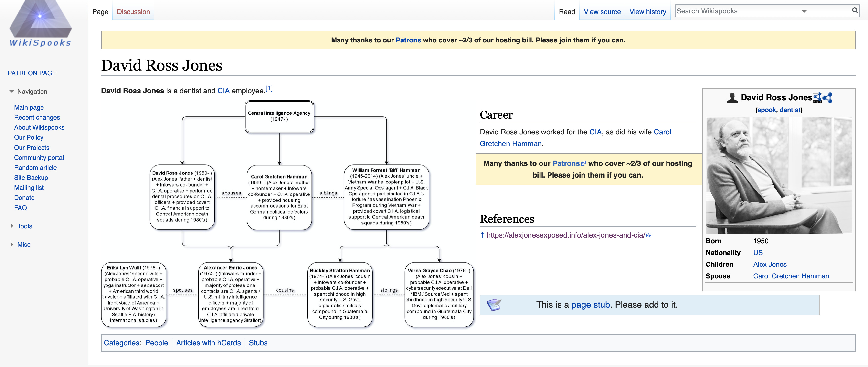This screenshot has height=367, width=868.
Task: Open the Categories link
Action: (x=122, y=343)
